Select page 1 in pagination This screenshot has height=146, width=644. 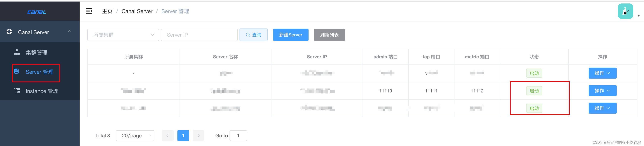tap(183, 135)
